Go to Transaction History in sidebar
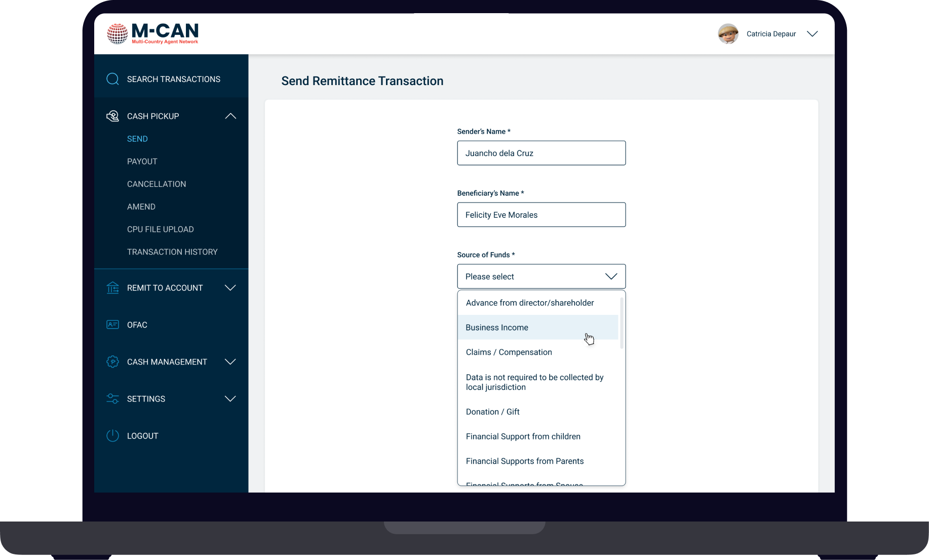 coord(172,252)
